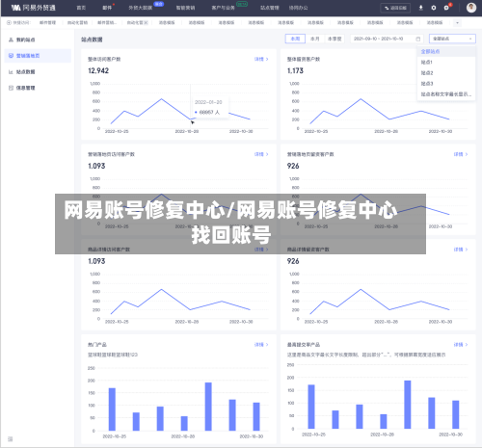482x448 pixels.
Task: Click the date range input 2021-09-10 - 2021-10-10
Action: [387, 39]
